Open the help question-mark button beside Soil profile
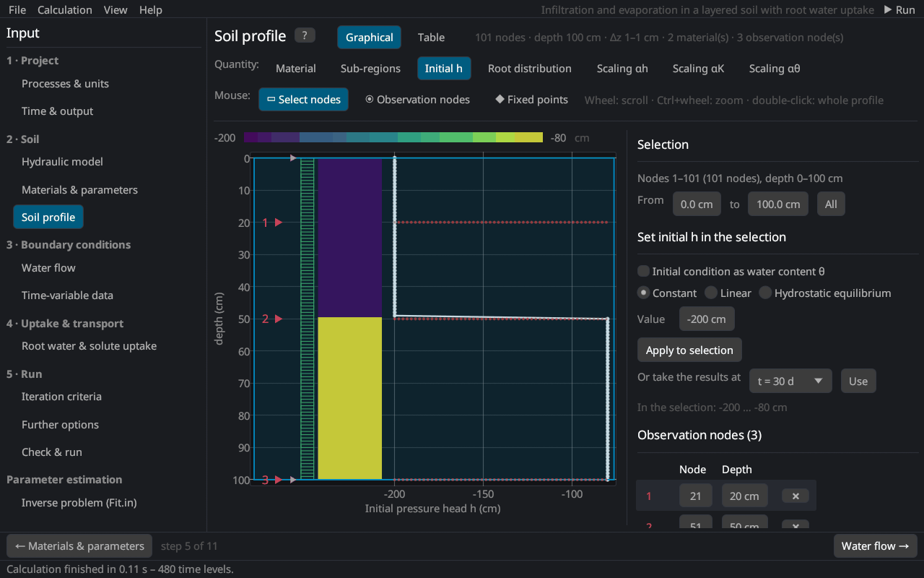Screen dimensions: 924x578 pyautogui.click(x=305, y=35)
